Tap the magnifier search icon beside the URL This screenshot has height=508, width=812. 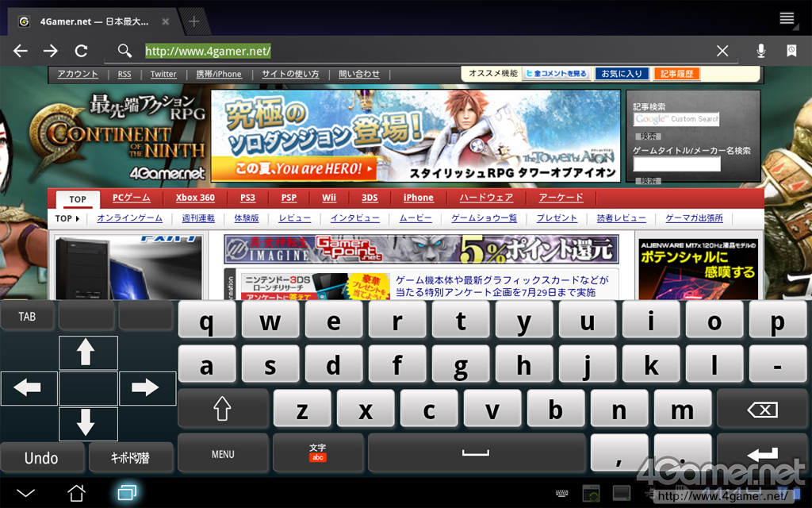tap(124, 51)
